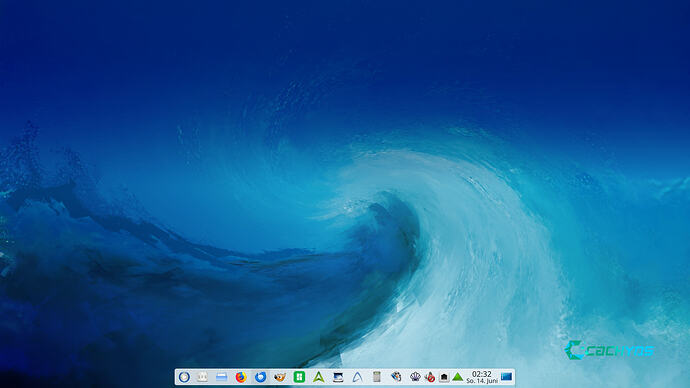Click the show desktop button after the clock

tap(506, 377)
